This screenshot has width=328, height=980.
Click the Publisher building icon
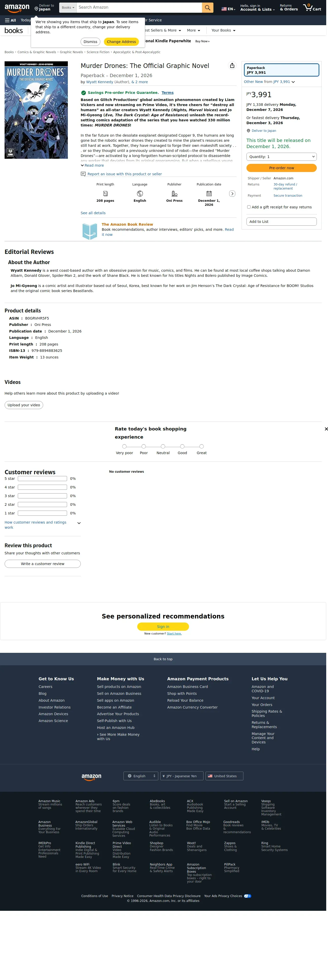click(x=175, y=194)
